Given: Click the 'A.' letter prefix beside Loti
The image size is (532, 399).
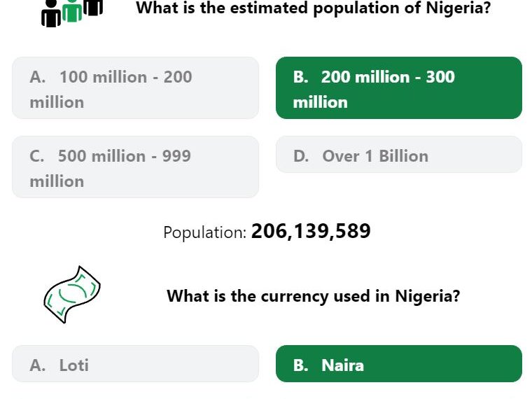Looking at the screenshot, I should (x=37, y=365).
